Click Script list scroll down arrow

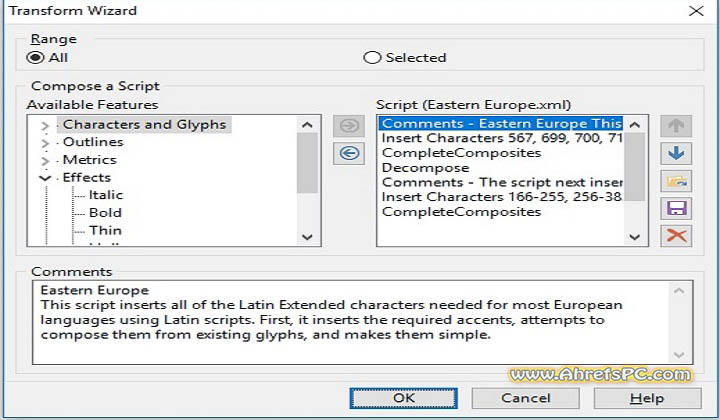[x=635, y=237]
